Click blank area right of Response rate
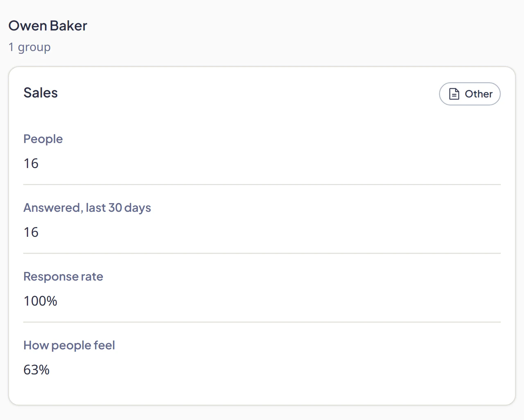524x420 pixels. tap(303, 276)
